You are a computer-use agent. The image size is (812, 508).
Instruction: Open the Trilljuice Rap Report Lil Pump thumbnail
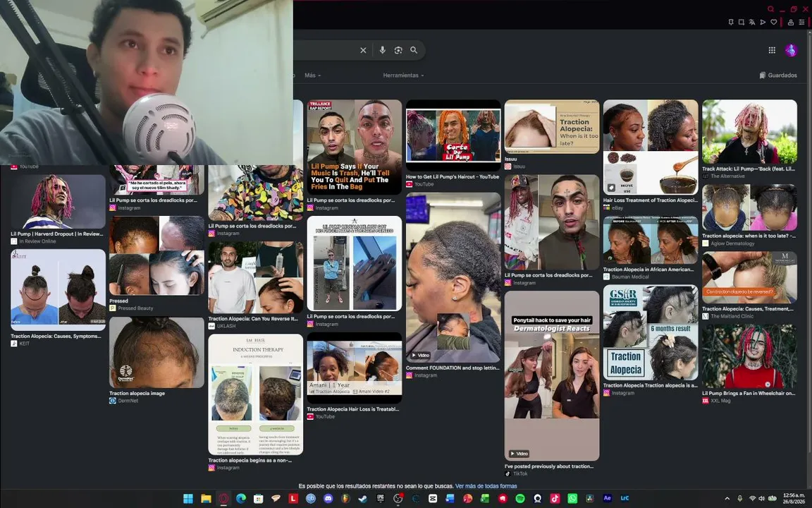[x=355, y=147]
